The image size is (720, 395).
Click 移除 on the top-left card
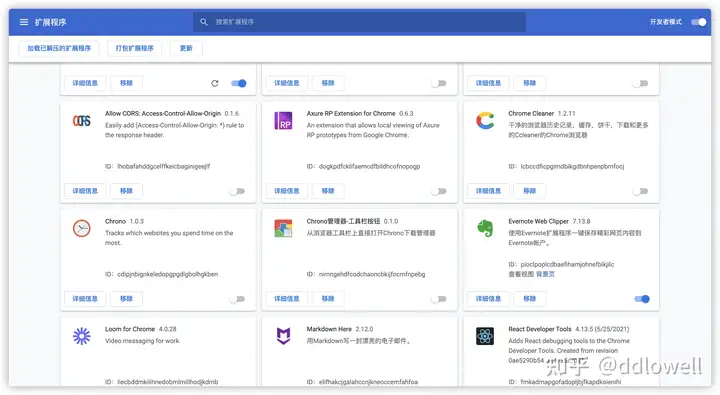tap(126, 83)
